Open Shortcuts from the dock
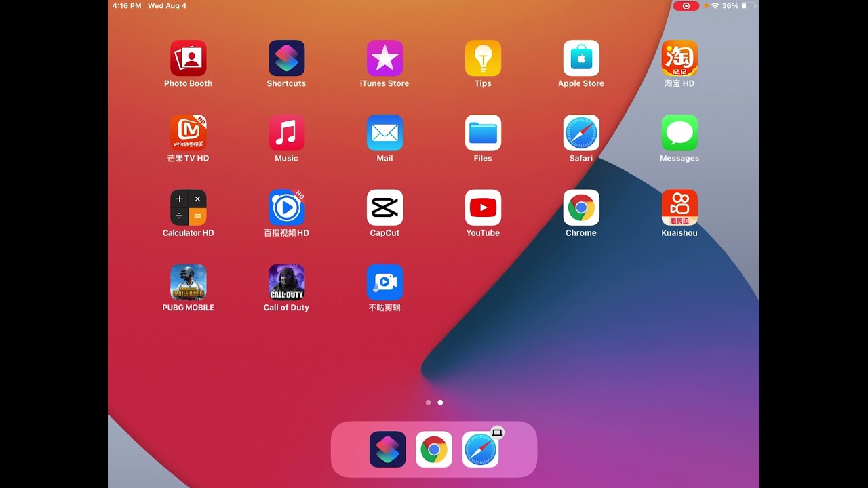This screenshot has width=868, height=488. point(387,449)
